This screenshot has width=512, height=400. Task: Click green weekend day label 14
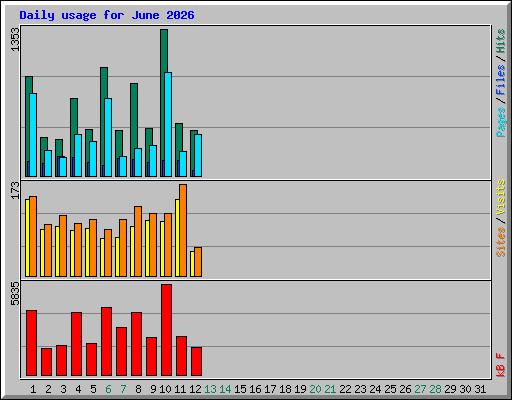225,389
